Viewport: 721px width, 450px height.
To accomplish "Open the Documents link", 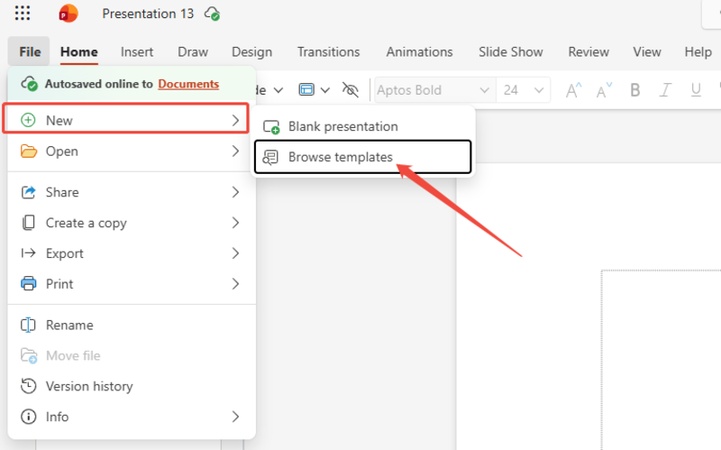I will [x=188, y=84].
